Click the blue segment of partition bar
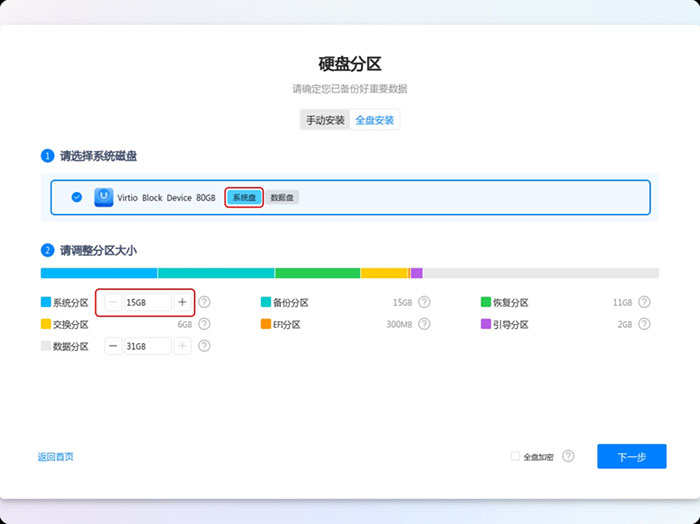The image size is (700, 524). [x=99, y=273]
